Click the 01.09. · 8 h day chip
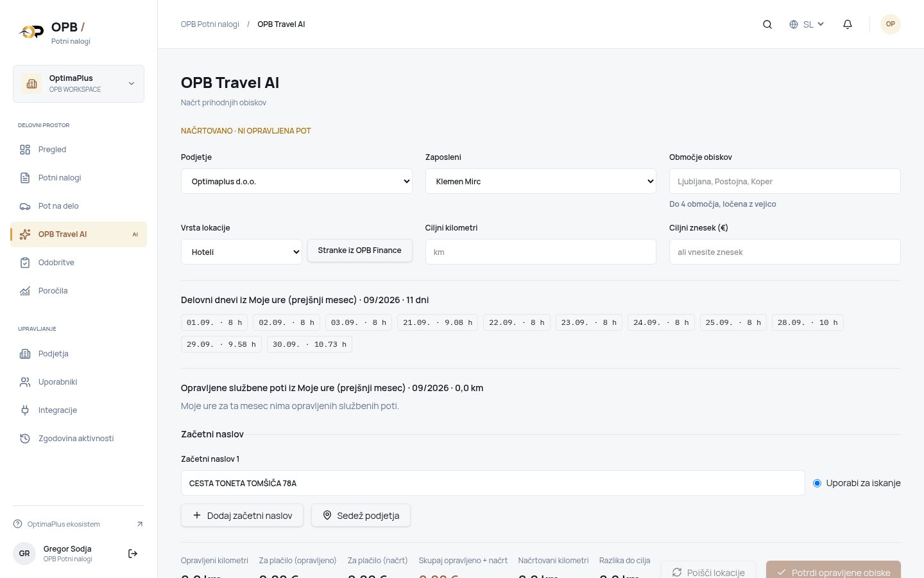This screenshot has height=578, width=924. click(x=214, y=322)
